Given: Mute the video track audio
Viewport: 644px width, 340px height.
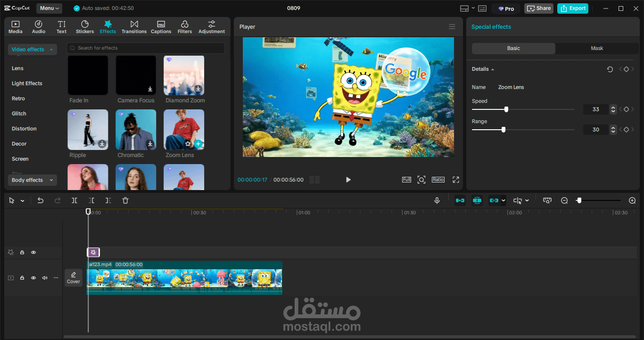Looking at the screenshot, I should tap(45, 278).
